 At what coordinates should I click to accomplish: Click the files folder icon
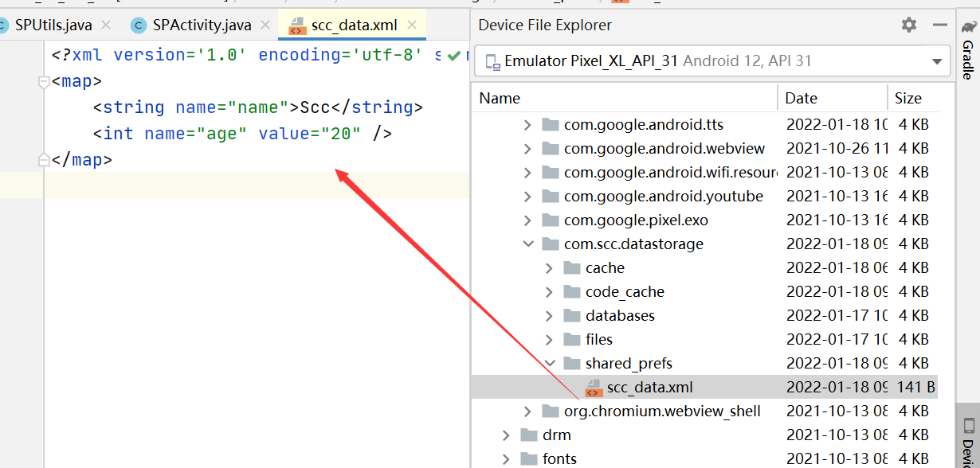tap(572, 339)
